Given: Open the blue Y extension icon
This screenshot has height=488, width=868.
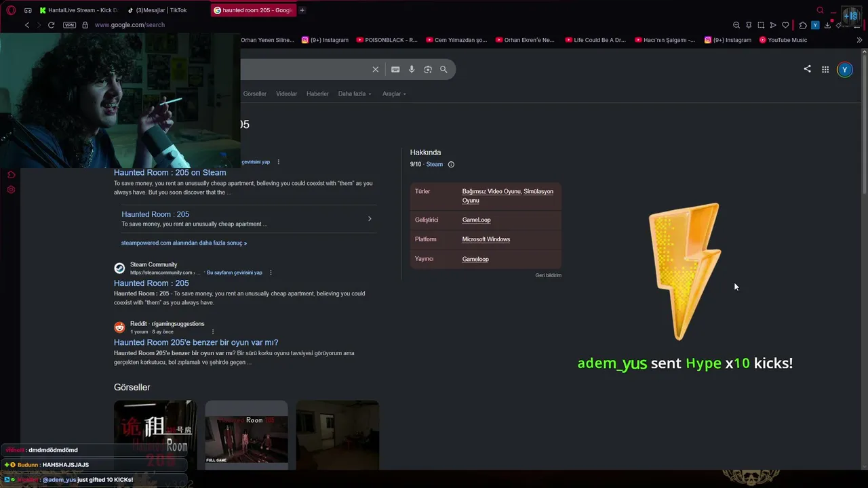Looking at the screenshot, I should pyautogui.click(x=815, y=25).
